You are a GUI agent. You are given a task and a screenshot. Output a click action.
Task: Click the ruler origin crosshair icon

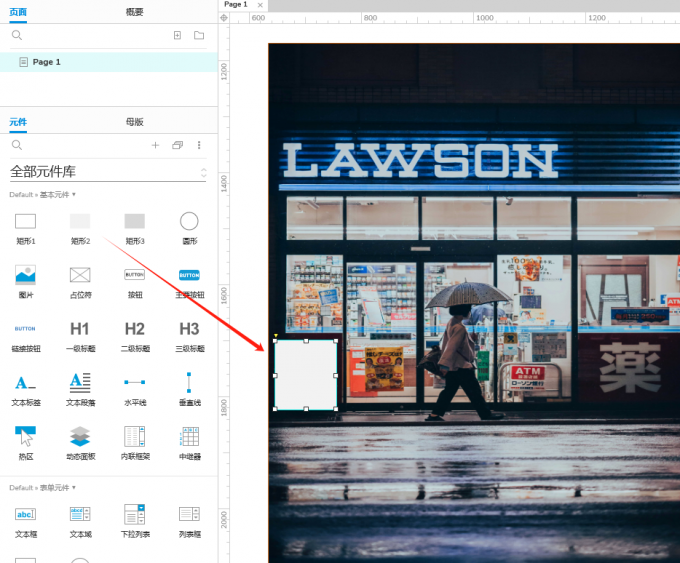point(224,18)
